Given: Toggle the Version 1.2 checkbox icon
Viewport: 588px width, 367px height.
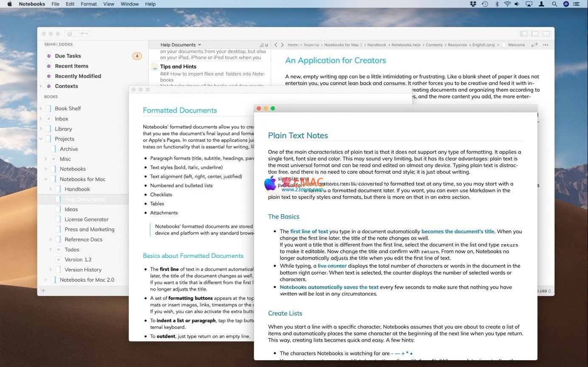Looking at the screenshot, I should tap(59, 260).
